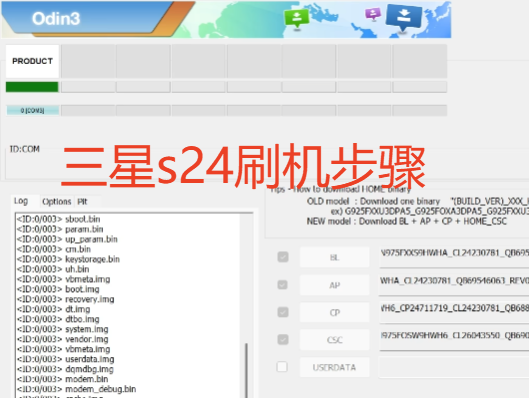Image resolution: width=529 pixels, height=398 pixels.
Task: Toggle the BL checkbox
Action: 283,257
